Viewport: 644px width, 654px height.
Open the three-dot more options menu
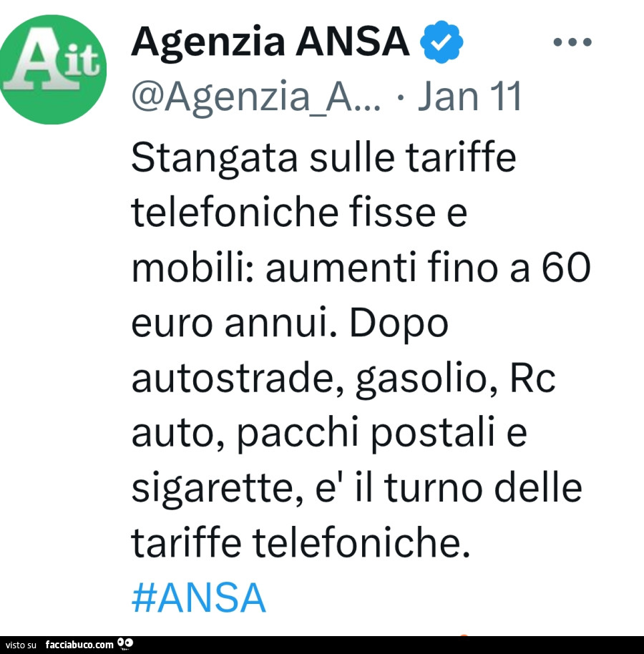tap(572, 42)
